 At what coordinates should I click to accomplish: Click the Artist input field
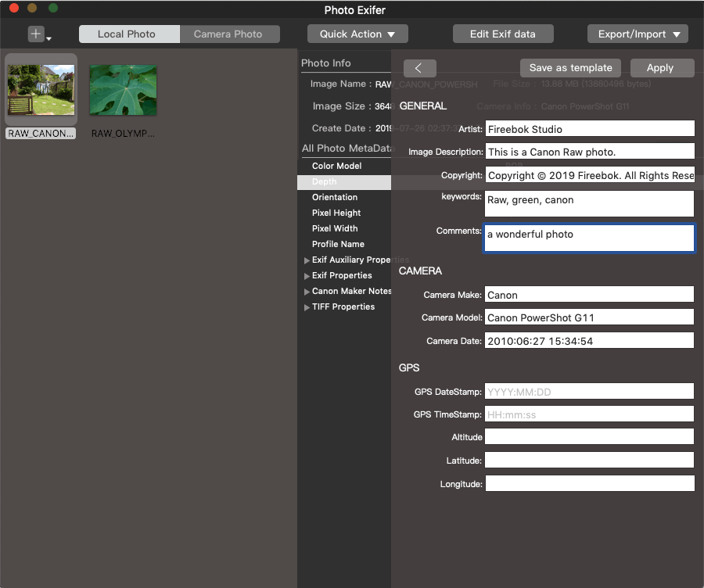point(590,129)
